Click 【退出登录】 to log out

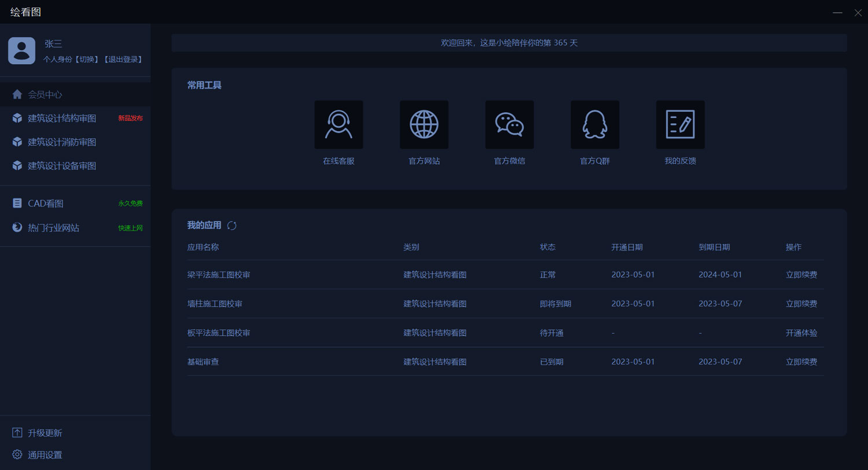click(x=123, y=60)
